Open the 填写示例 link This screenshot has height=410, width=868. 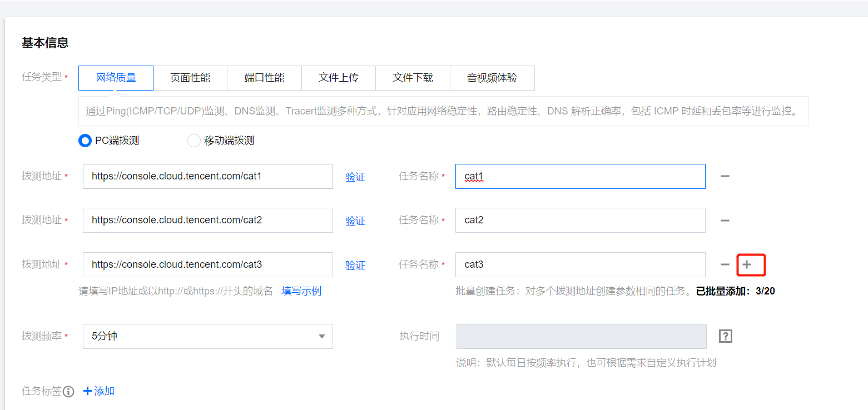click(301, 291)
